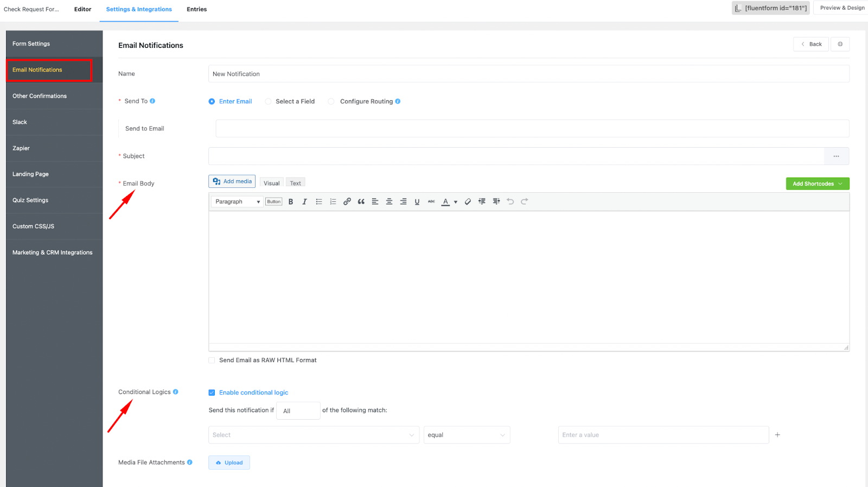Open Quiz Settings in sidebar
The width and height of the screenshot is (868, 487).
click(54, 200)
